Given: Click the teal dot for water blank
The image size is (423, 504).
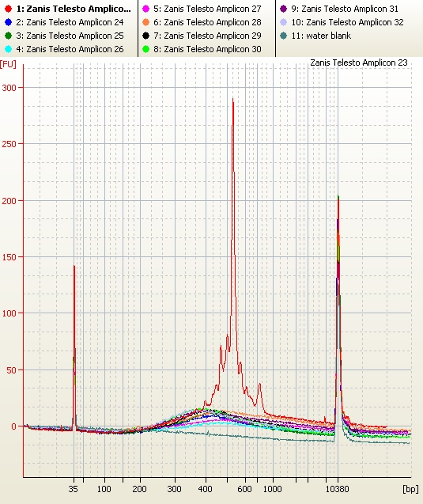Looking at the screenshot, I should [283, 36].
